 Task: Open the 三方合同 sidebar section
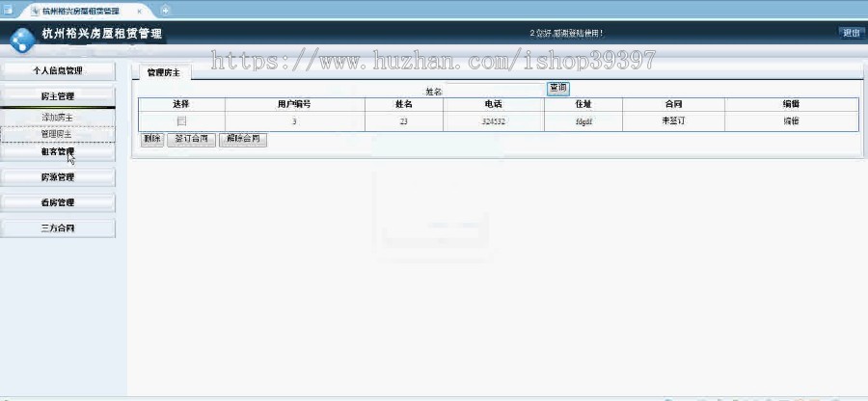click(58, 228)
